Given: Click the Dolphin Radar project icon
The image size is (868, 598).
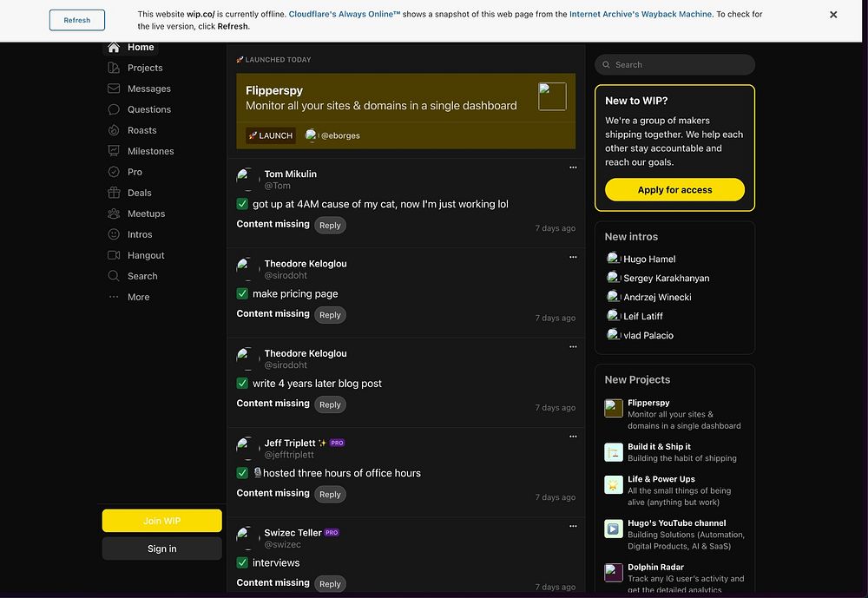Looking at the screenshot, I should [x=614, y=573].
